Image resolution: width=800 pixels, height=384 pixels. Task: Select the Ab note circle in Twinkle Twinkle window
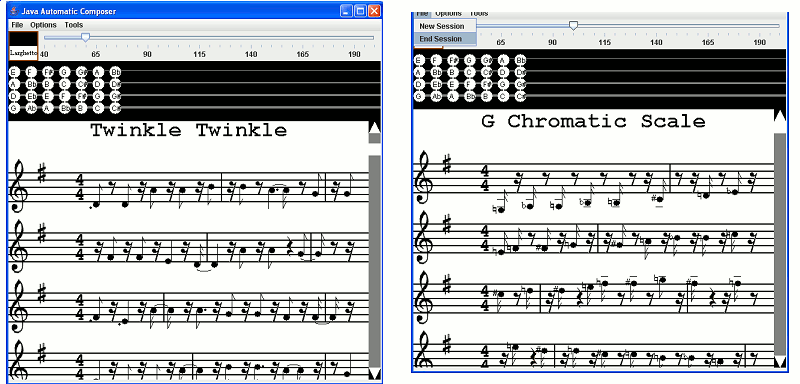pos(31,108)
